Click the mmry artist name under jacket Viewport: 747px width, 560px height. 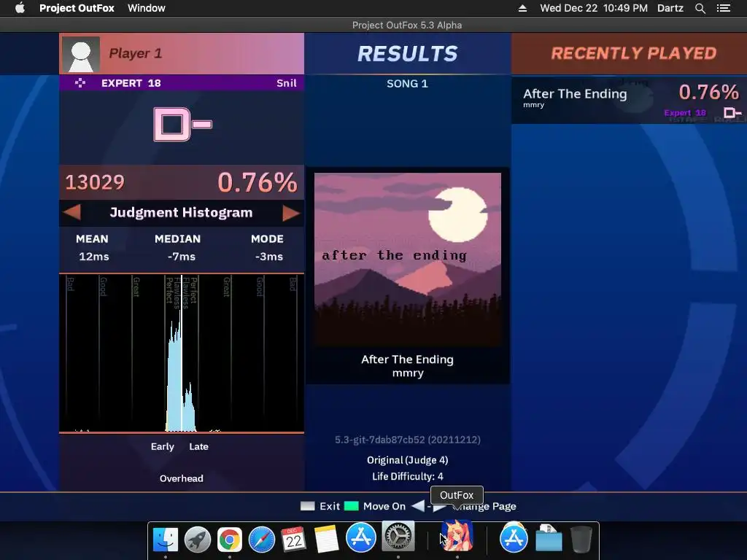pyautogui.click(x=408, y=373)
